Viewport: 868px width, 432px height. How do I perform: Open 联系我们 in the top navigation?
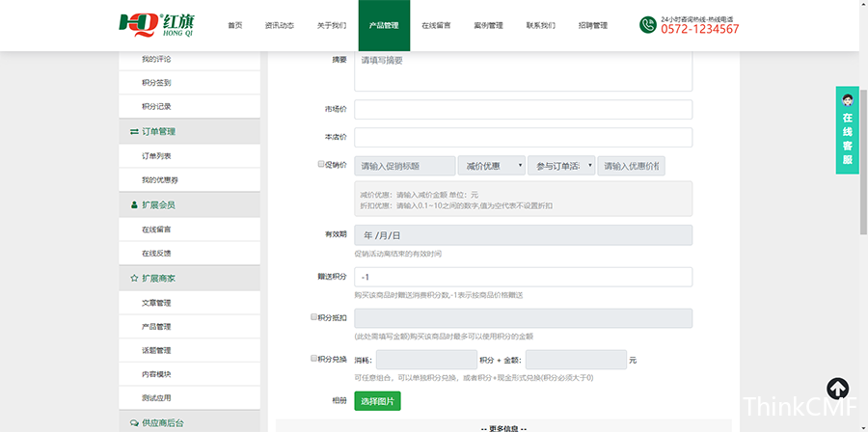point(541,25)
